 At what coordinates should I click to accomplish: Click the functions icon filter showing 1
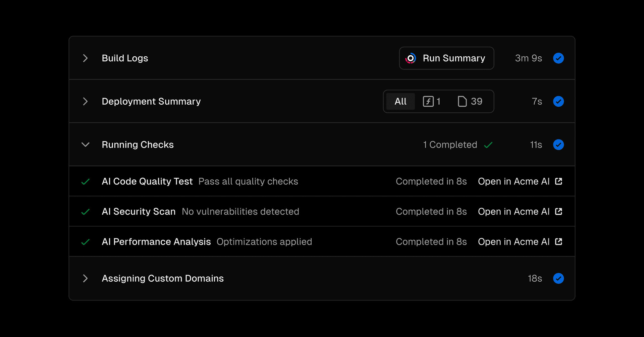[431, 101]
